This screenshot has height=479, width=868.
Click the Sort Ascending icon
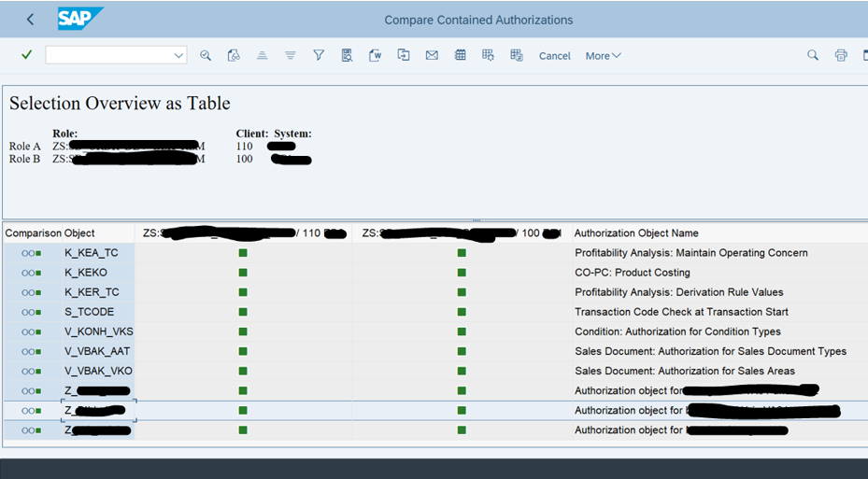tap(262, 56)
